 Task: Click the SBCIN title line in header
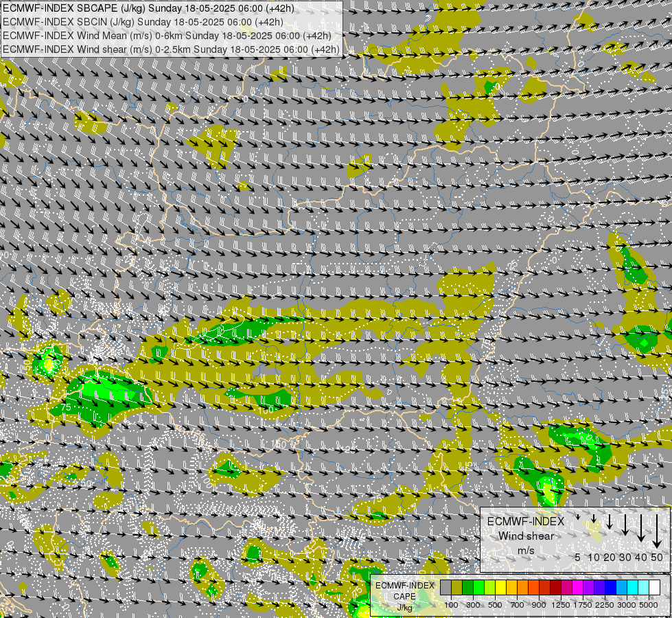pos(143,22)
